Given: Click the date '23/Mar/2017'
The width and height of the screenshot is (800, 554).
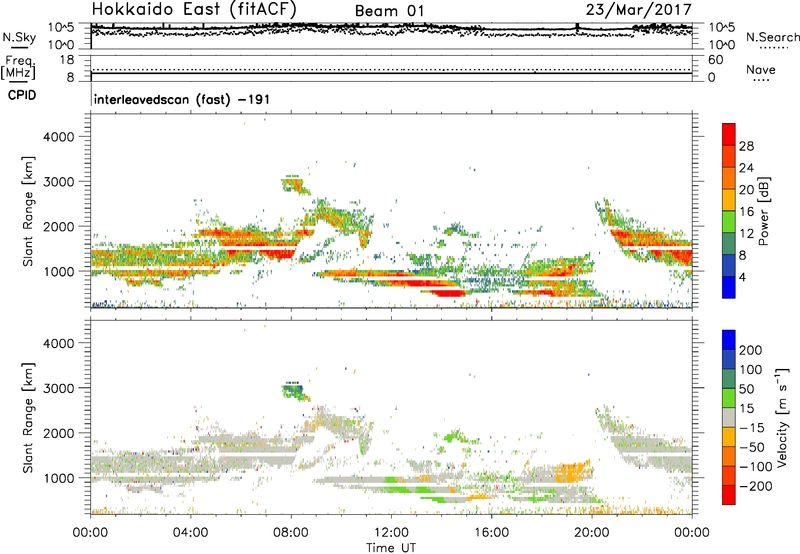Looking at the screenshot, I should [x=639, y=10].
